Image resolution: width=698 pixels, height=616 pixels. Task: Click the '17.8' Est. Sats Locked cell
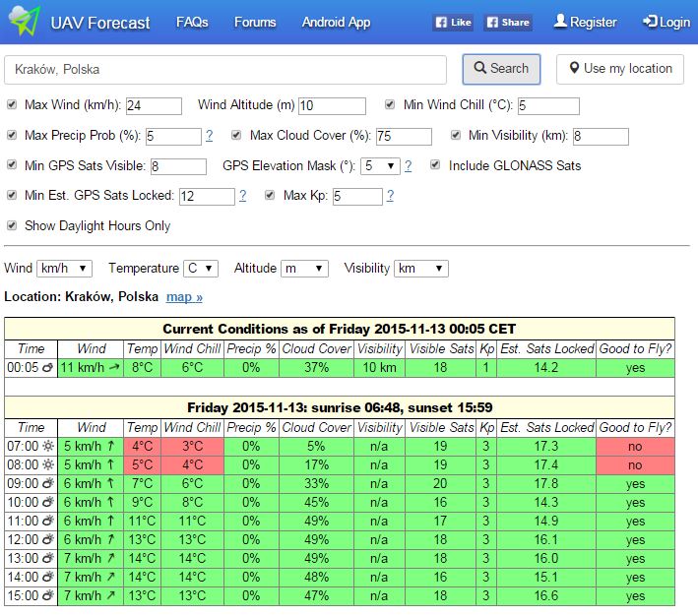coord(546,484)
